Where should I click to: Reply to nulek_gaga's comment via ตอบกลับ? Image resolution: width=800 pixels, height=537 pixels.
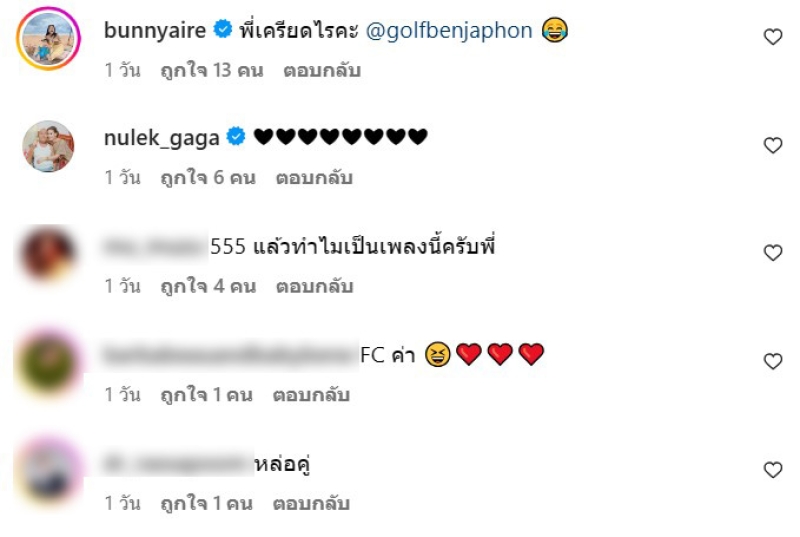314,177
